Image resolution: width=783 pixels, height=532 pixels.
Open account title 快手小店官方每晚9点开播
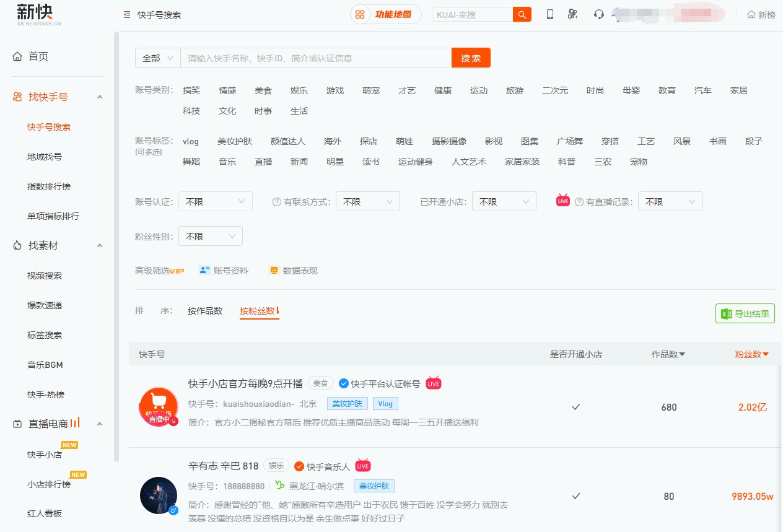coord(245,383)
